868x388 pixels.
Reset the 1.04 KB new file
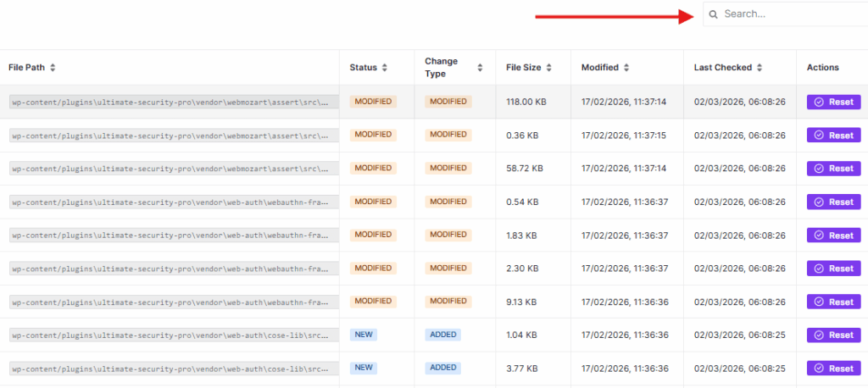point(833,335)
